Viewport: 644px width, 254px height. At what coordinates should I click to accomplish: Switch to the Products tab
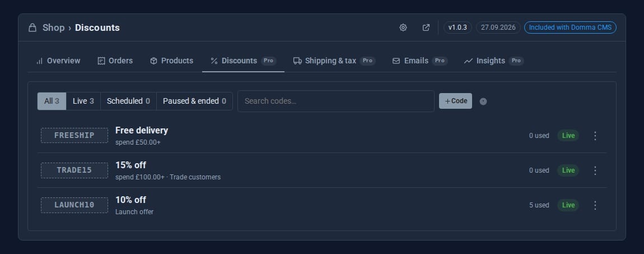pyautogui.click(x=171, y=61)
